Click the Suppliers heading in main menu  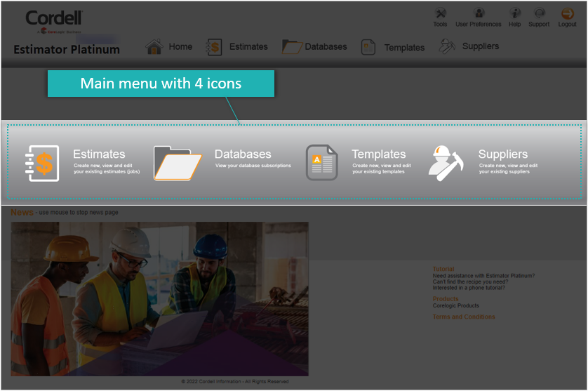point(503,154)
